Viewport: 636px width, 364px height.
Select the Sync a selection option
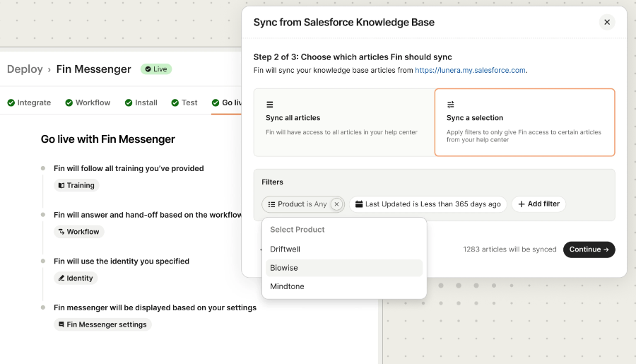click(x=524, y=122)
